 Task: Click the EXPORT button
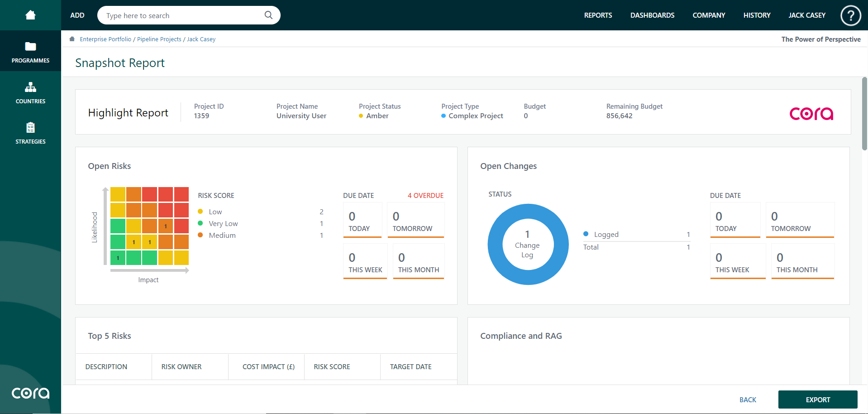818,400
